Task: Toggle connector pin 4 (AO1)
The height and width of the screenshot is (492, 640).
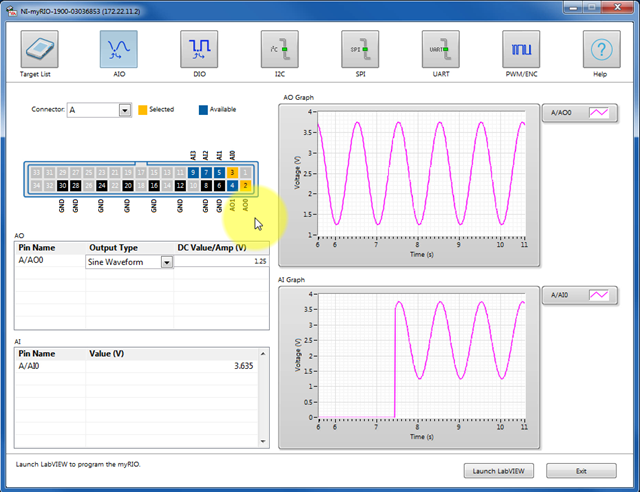Action: click(x=232, y=186)
